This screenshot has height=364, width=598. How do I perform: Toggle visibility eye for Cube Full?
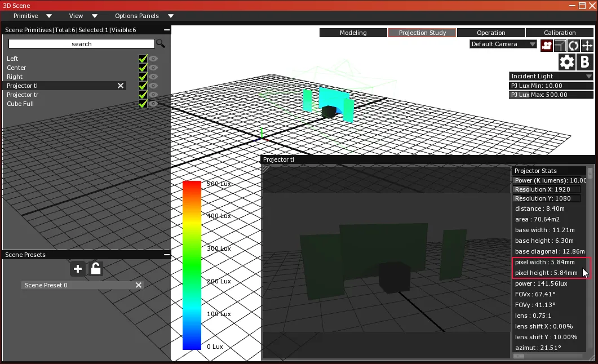[x=153, y=104]
